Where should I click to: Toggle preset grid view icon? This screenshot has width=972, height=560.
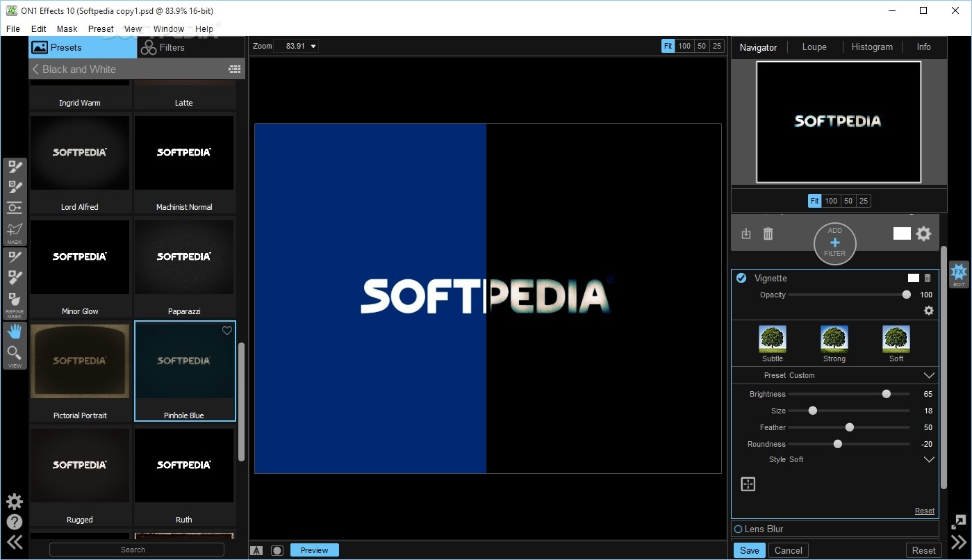235,69
